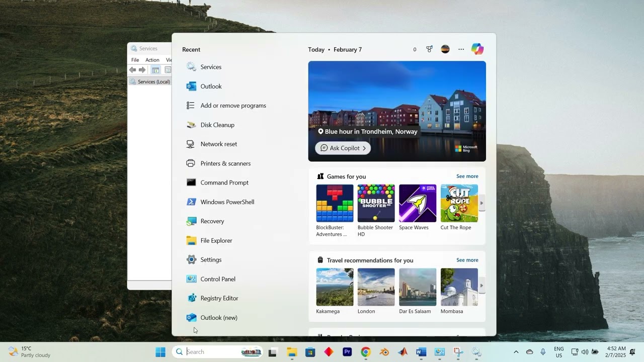Open the Bubble Shooter HD game thumbnail

(376, 203)
